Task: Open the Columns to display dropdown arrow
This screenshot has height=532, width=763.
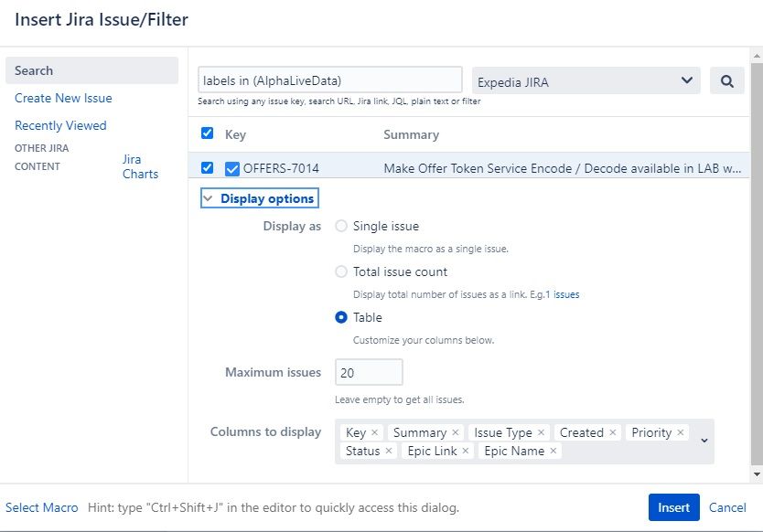Action: click(704, 441)
